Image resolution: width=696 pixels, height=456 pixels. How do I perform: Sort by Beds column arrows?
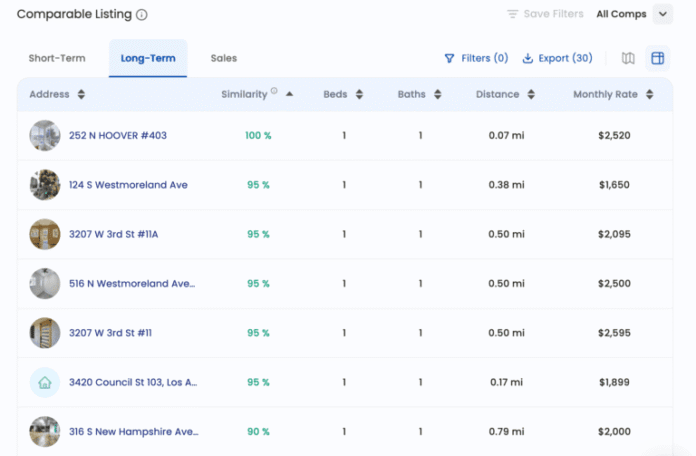[x=358, y=95]
